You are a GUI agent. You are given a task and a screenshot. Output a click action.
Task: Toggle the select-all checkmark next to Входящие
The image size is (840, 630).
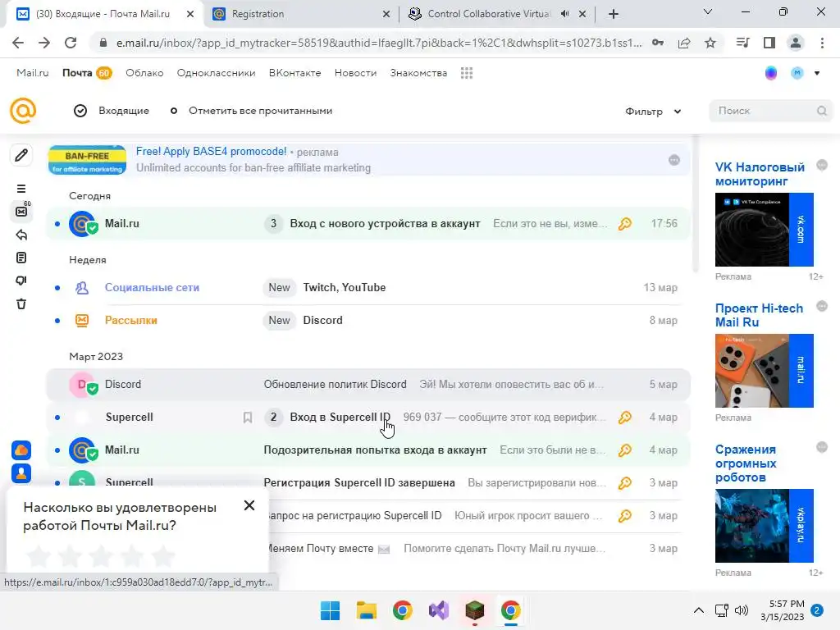[80, 111]
